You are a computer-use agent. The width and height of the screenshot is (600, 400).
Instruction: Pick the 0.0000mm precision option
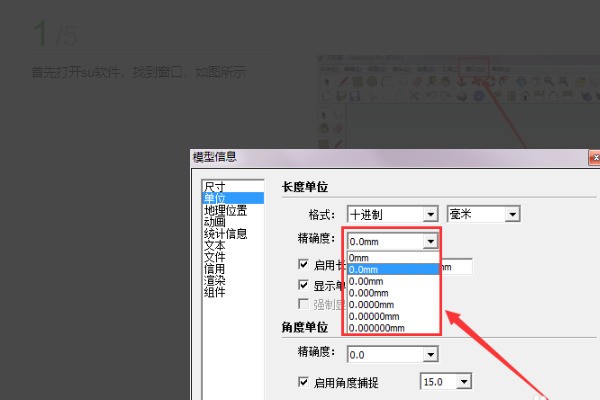pos(393,305)
